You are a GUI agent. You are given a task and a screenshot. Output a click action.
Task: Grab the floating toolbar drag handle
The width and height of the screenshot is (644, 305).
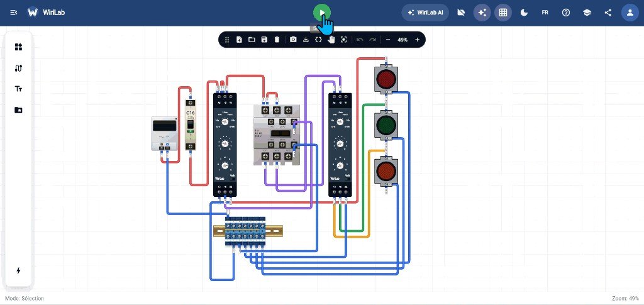tap(226, 40)
